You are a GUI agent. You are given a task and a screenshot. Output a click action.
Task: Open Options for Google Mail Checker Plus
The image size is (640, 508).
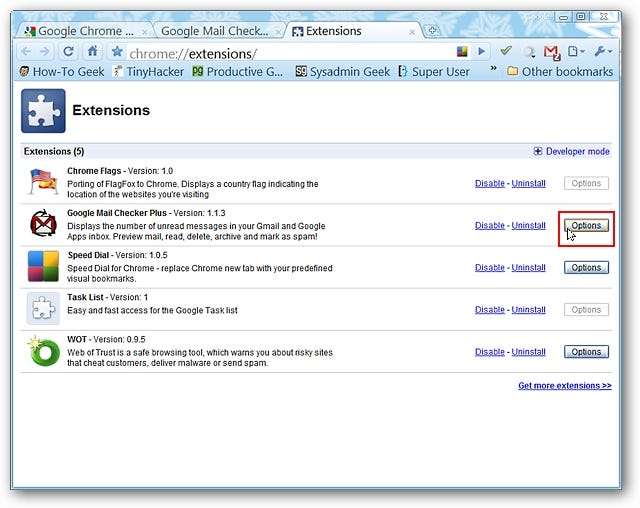tap(586, 225)
